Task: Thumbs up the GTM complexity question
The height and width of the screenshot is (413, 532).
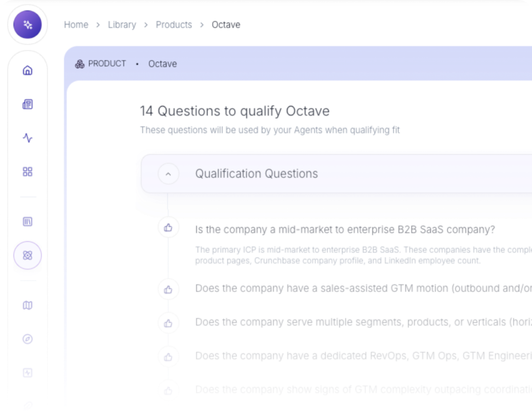Action: click(168, 391)
